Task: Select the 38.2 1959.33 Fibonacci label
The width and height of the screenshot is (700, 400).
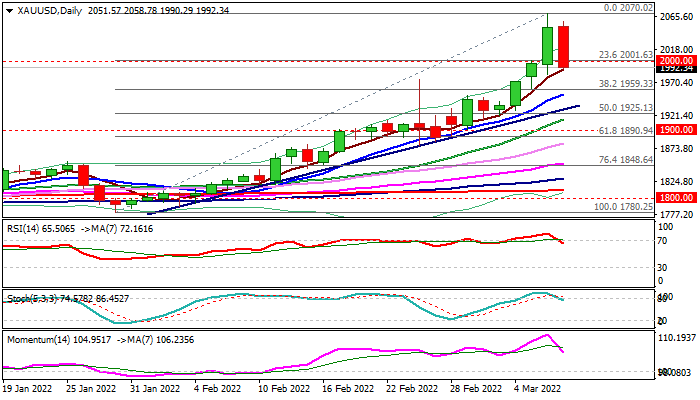Action: 626,83
